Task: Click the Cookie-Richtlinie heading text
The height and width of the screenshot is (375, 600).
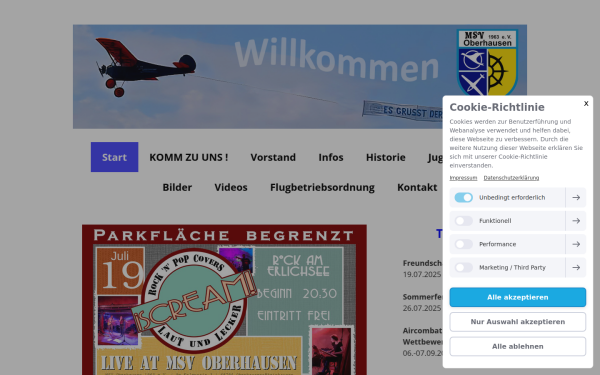Action: [x=497, y=107]
